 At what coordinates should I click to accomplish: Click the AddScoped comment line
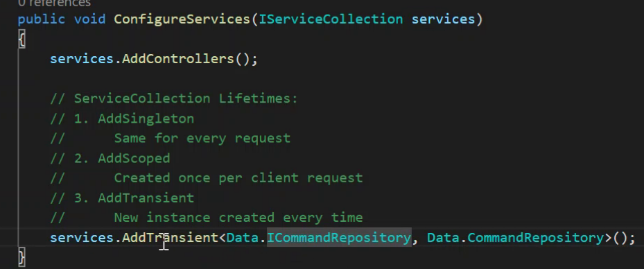click(x=110, y=158)
